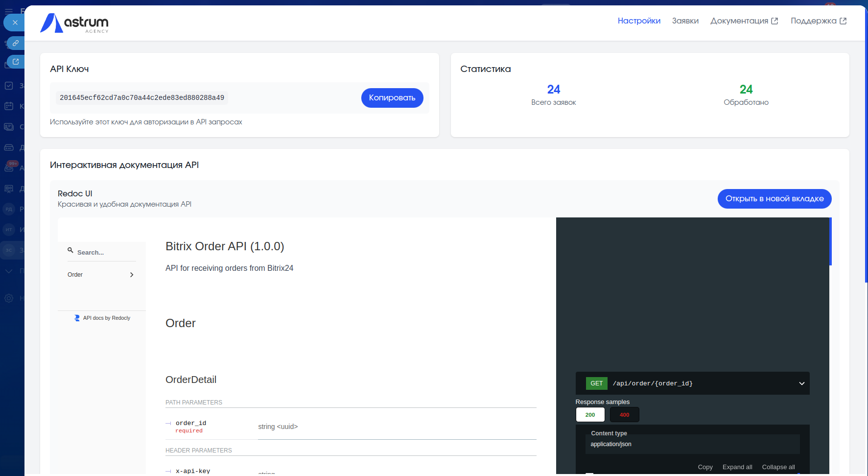Close the side panel with X button
868x476 pixels.
click(x=15, y=23)
